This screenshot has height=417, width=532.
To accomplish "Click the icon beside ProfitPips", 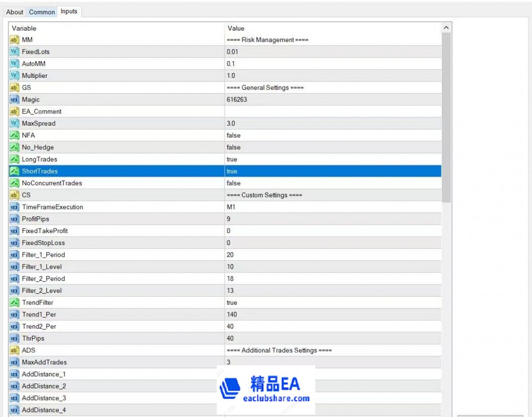I will tap(14, 219).
